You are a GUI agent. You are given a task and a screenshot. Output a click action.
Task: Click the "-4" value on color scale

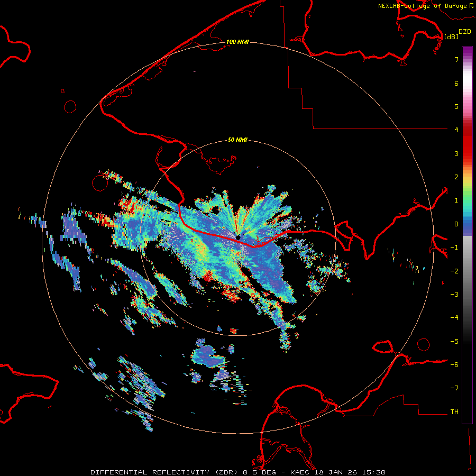pos(454,318)
